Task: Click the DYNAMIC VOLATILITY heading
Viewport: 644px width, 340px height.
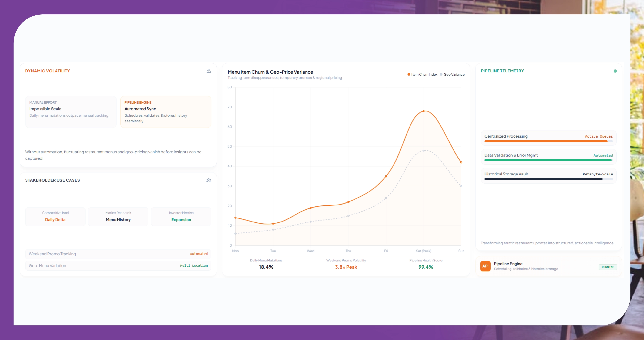Action: pyautogui.click(x=47, y=71)
